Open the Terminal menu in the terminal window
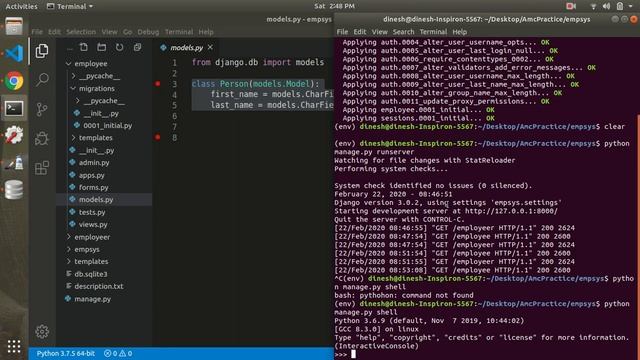The image size is (640, 360). [433, 32]
